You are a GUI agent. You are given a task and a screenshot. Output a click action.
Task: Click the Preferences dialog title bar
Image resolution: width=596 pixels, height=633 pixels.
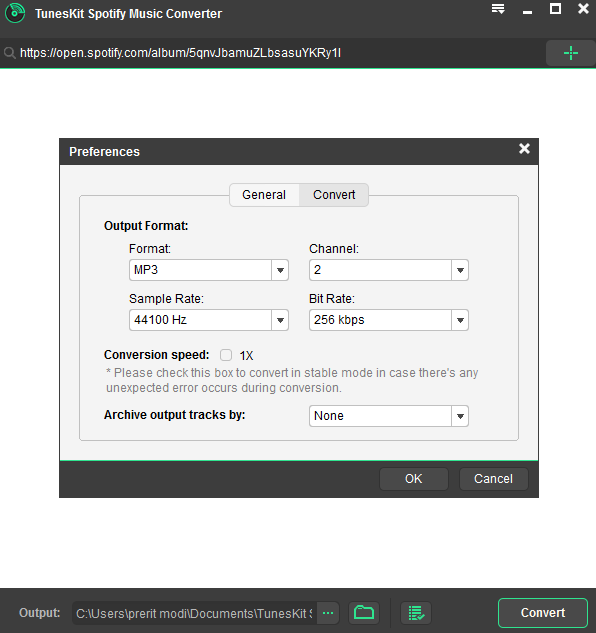click(x=299, y=152)
